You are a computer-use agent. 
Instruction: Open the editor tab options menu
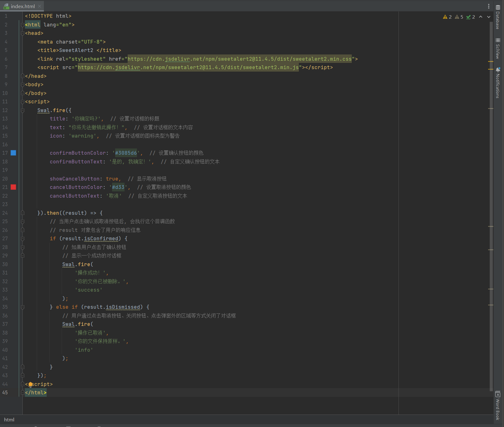[489, 6]
